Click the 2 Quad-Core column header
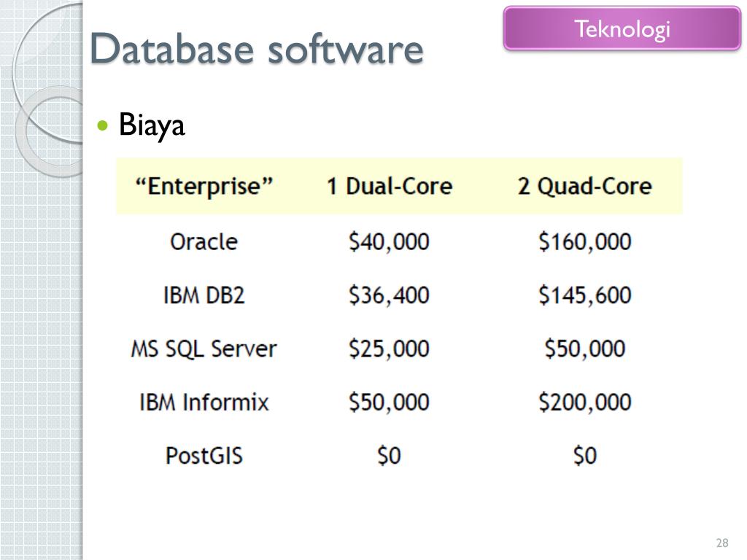Image resolution: width=747 pixels, height=560 pixels. point(584,186)
